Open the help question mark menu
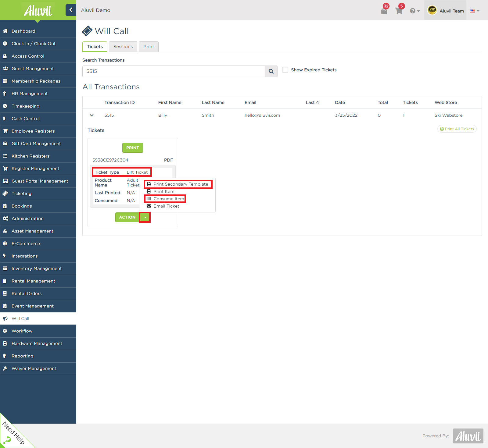The image size is (488, 448). coord(415,11)
